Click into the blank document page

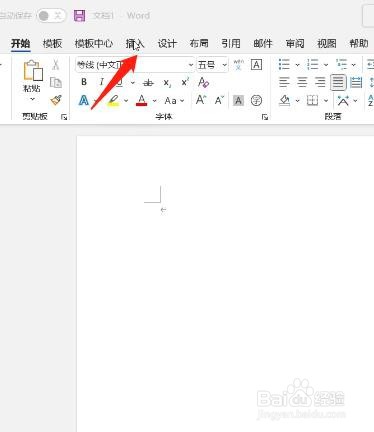(x=225, y=283)
